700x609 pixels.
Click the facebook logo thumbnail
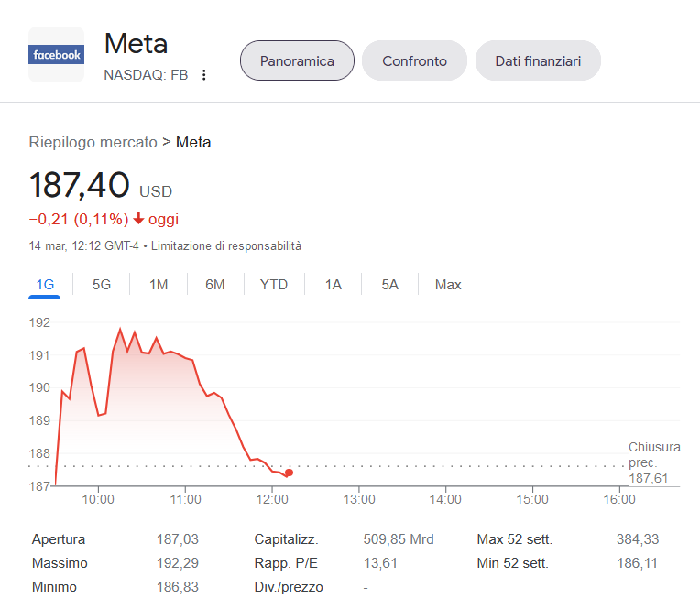point(56,54)
